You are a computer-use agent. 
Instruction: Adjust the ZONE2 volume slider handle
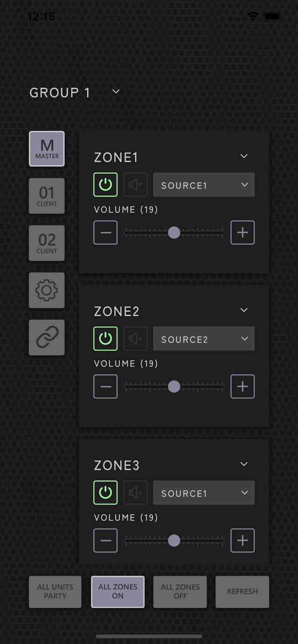(x=174, y=386)
